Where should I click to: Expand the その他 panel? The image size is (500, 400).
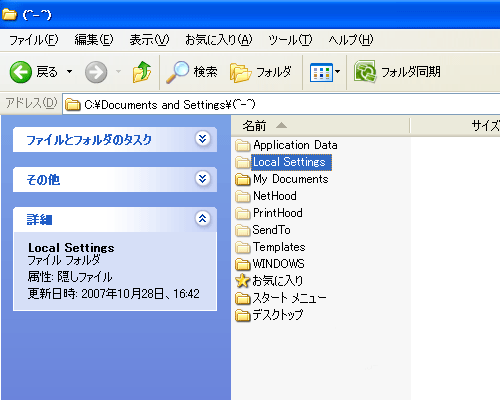point(203,179)
